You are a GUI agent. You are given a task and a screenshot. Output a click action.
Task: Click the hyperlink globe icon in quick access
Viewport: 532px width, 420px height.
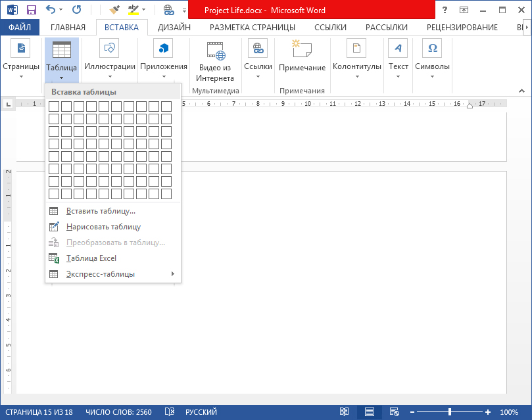tap(168, 10)
